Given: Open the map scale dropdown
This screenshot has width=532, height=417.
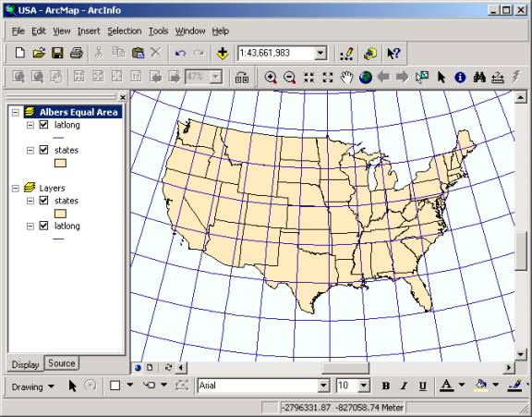Looking at the screenshot, I should (x=320, y=54).
